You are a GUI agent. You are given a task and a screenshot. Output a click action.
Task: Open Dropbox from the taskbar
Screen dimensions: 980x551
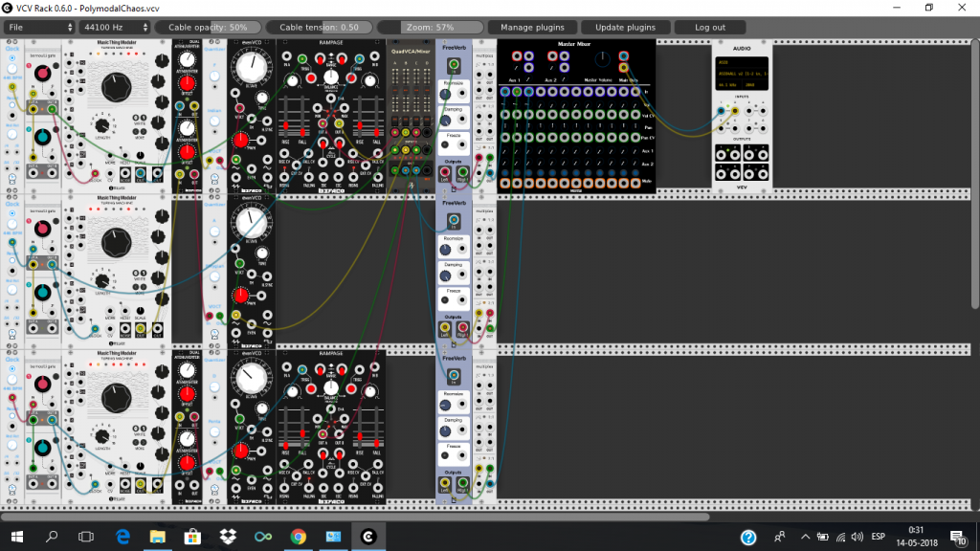click(x=228, y=537)
